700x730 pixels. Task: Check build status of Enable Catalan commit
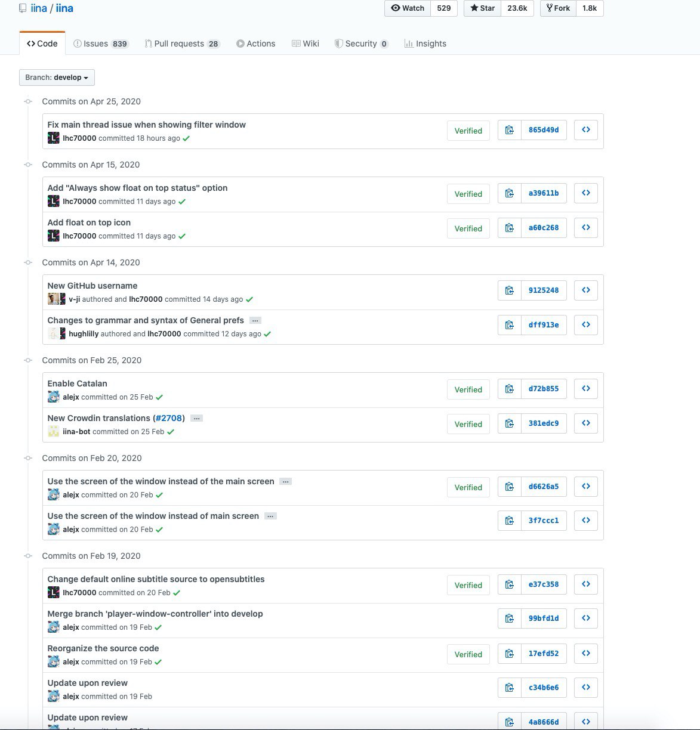click(x=159, y=397)
